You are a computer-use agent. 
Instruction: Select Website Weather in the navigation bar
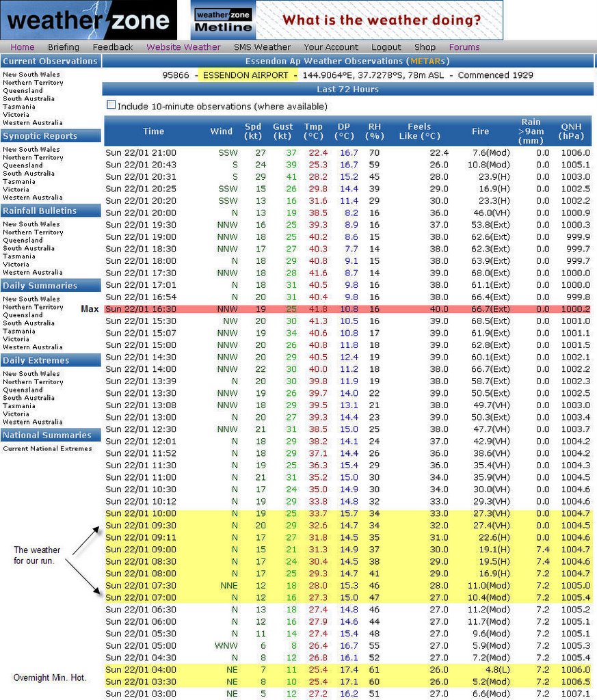[183, 47]
